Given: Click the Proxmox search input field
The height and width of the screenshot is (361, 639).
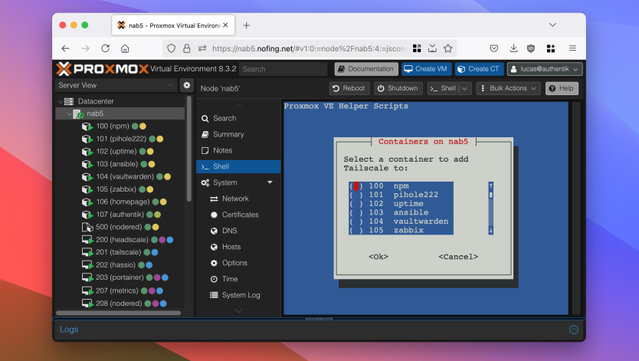Looking at the screenshot, I should 283,69.
